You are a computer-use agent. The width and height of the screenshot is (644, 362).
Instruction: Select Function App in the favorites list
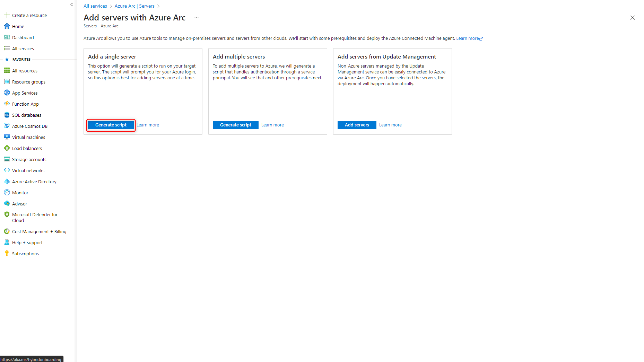click(25, 104)
